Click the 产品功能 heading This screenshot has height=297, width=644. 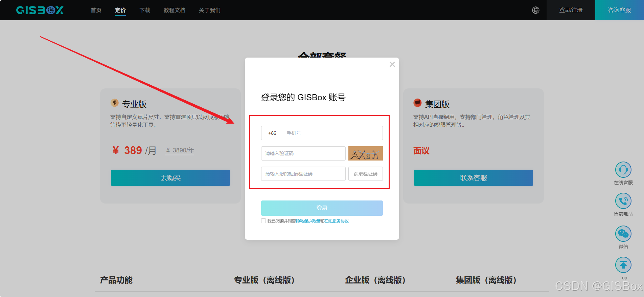pyautogui.click(x=116, y=280)
